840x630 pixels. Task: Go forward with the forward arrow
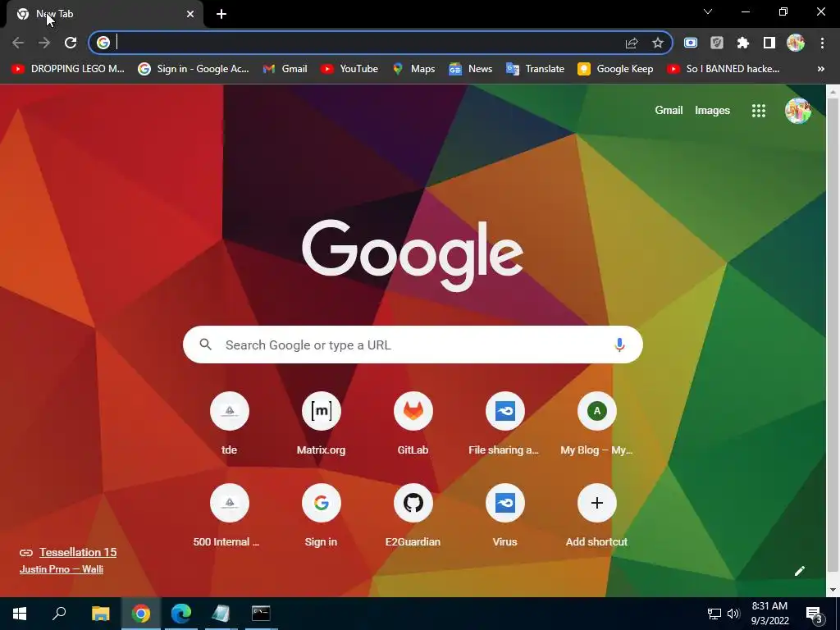pyautogui.click(x=44, y=43)
